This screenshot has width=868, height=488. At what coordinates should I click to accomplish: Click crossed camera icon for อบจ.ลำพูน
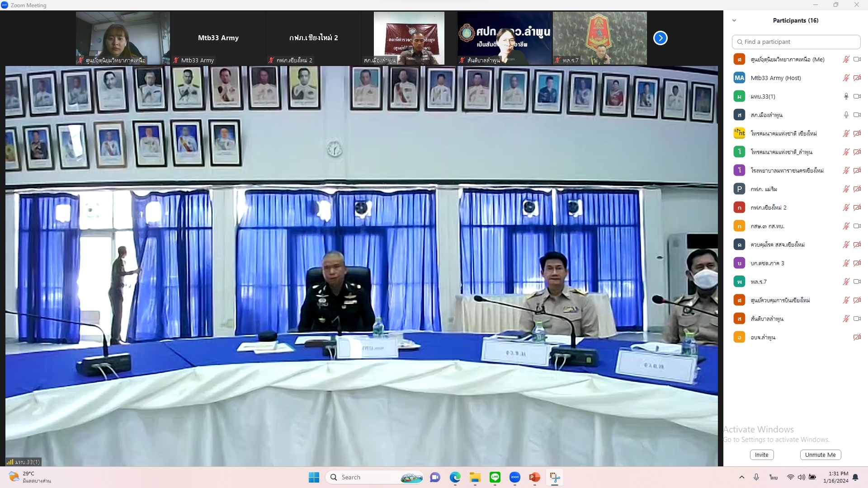tap(857, 337)
